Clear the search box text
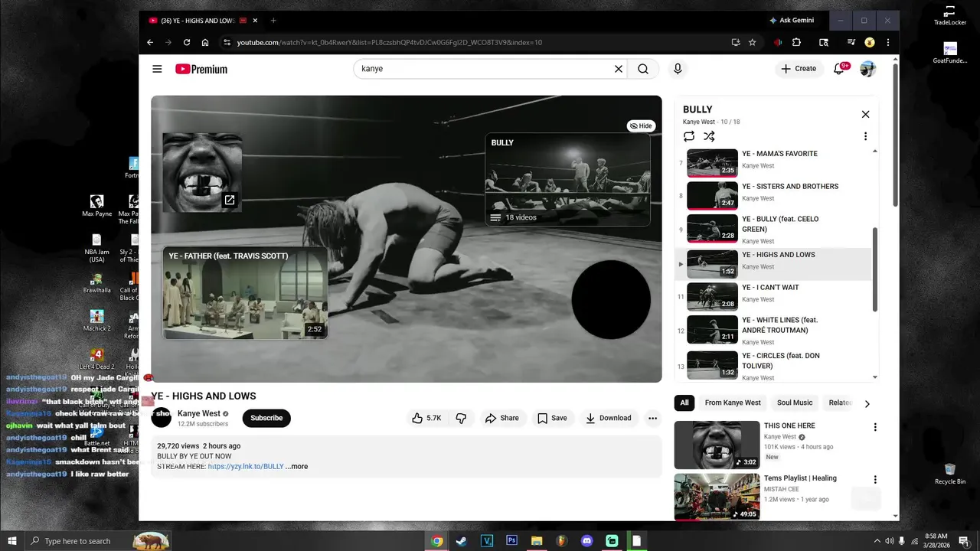 (x=619, y=69)
